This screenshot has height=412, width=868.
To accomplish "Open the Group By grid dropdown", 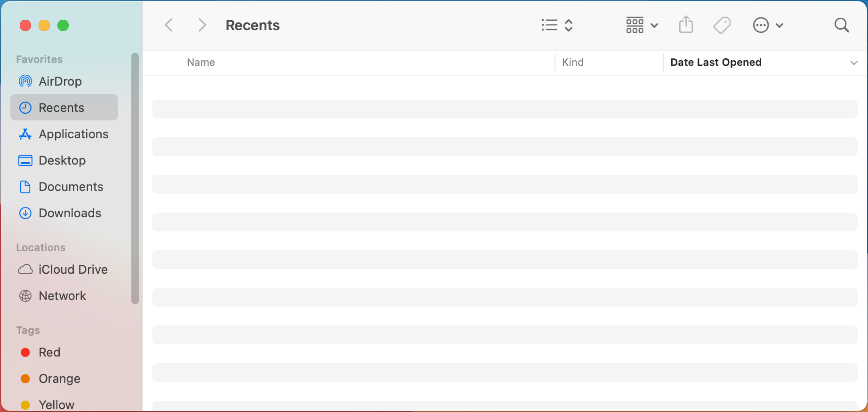I will (641, 25).
